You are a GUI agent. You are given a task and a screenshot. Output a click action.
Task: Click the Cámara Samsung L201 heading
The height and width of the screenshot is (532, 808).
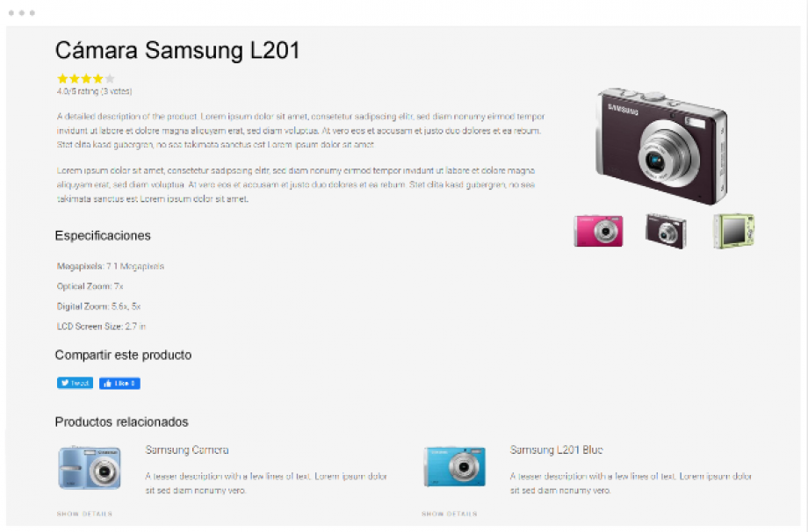(x=177, y=50)
